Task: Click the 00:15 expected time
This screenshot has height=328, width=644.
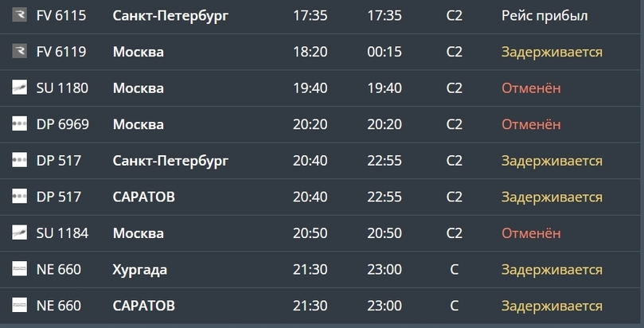Action: 384,52
